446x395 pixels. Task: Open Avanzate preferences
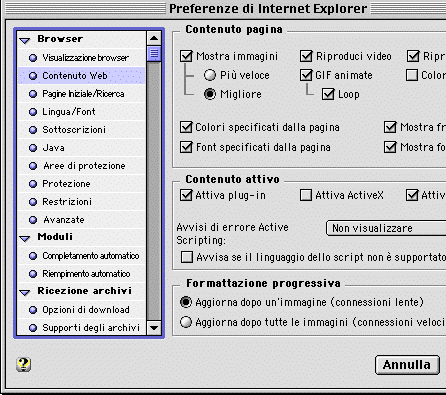coord(82,220)
